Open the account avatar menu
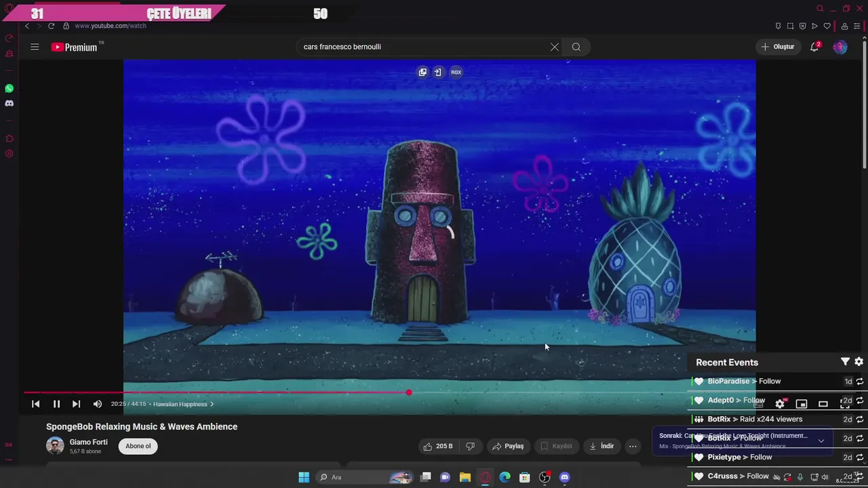The height and width of the screenshot is (488, 868). pos(840,47)
